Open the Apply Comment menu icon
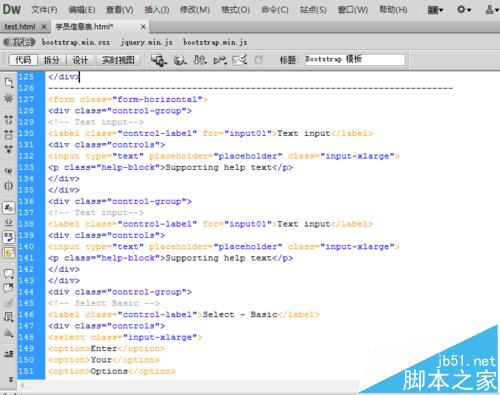500x395 pixels. click(9, 274)
